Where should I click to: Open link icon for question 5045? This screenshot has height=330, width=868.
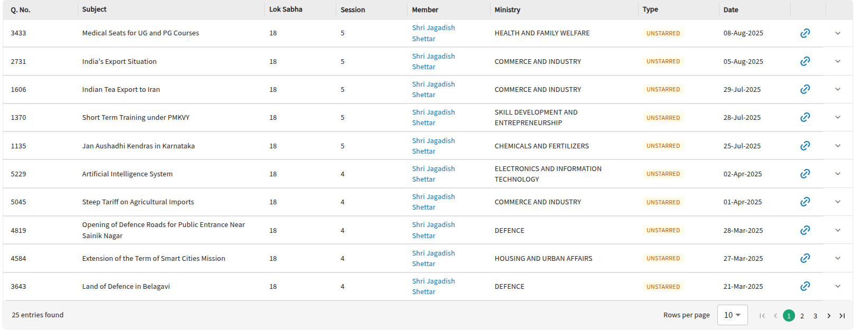(x=805, y=202)
